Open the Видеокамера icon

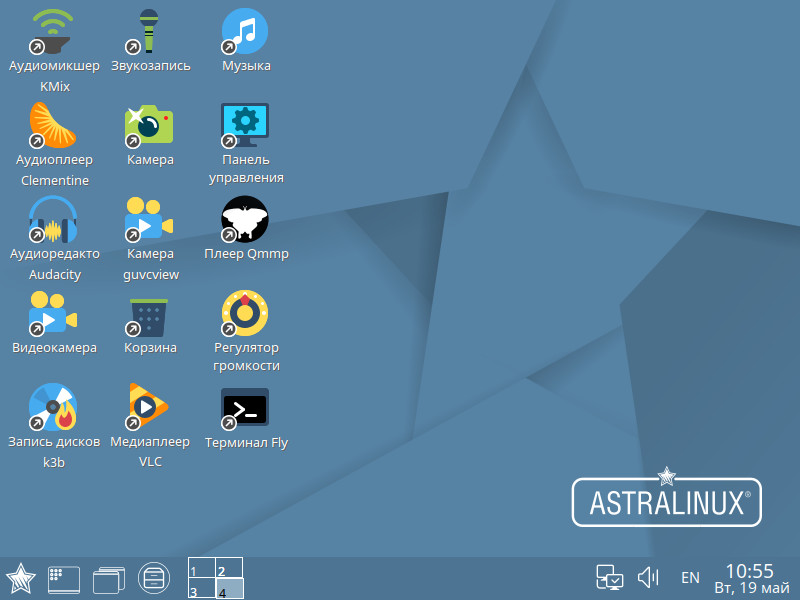pyautogui.click(x=53, y=313)
